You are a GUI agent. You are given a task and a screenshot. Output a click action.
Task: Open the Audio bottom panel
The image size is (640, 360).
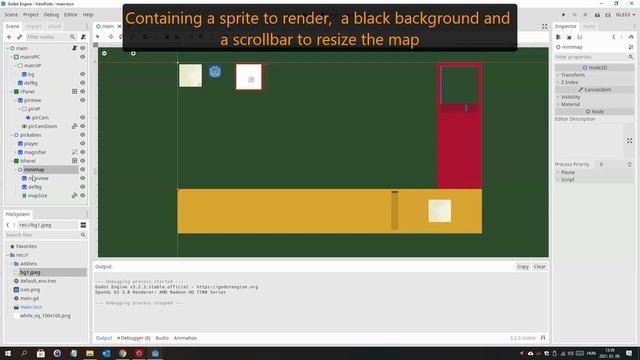(162, 338)
